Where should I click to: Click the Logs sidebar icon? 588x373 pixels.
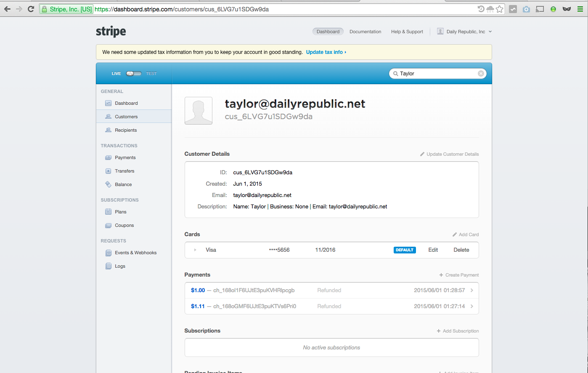(x=108, y=266)
